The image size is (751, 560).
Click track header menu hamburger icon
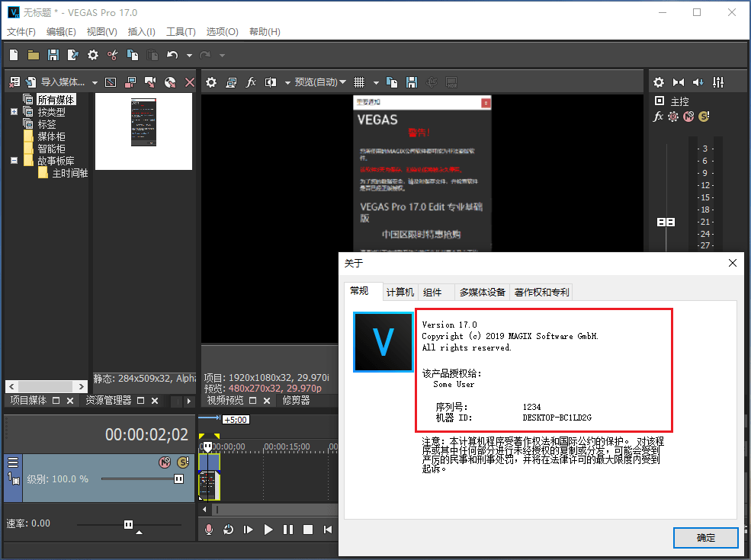tap(13, 462)
